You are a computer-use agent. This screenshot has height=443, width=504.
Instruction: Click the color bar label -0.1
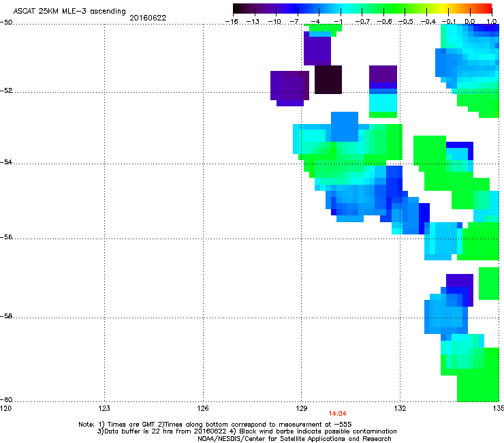tap(449, 22)
